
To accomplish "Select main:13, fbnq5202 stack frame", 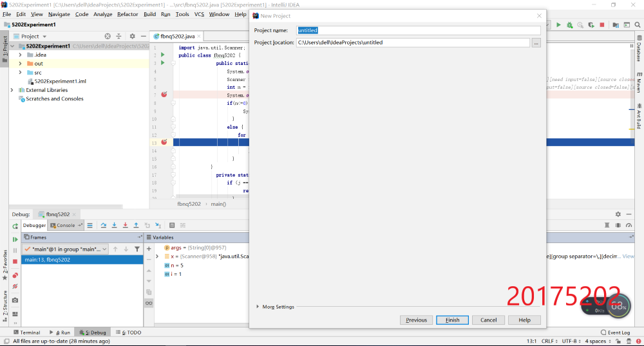I will (82, 260).
